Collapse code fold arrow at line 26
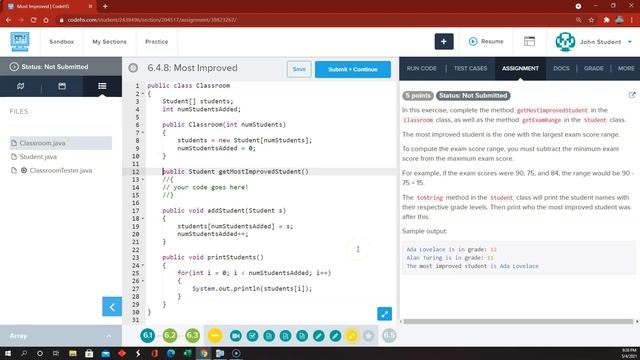640x360 pixels. (143, 281)
